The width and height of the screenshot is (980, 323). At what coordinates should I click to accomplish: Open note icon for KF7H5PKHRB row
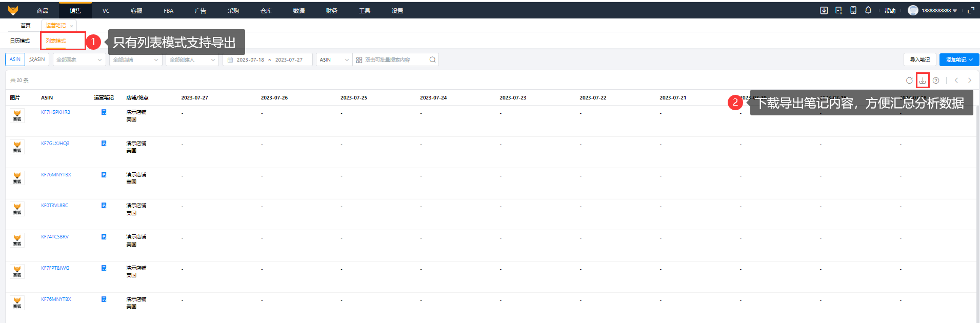click(104, 112)
